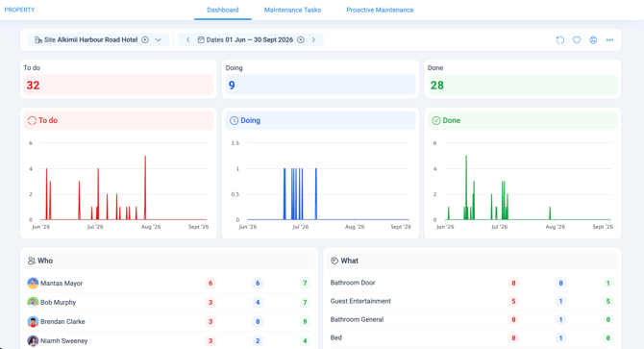
Task: Click the Doing chart header
Action: pyautogui.click(x=320, y=120)
